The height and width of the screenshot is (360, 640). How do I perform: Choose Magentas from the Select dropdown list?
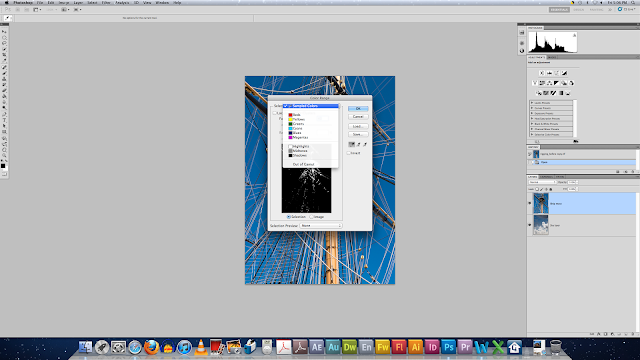point(311,137)
